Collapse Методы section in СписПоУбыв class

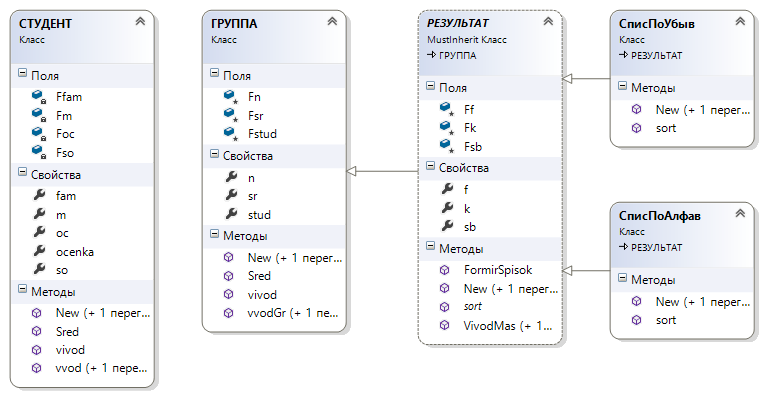pyautogui.click(x=622, y=86)
